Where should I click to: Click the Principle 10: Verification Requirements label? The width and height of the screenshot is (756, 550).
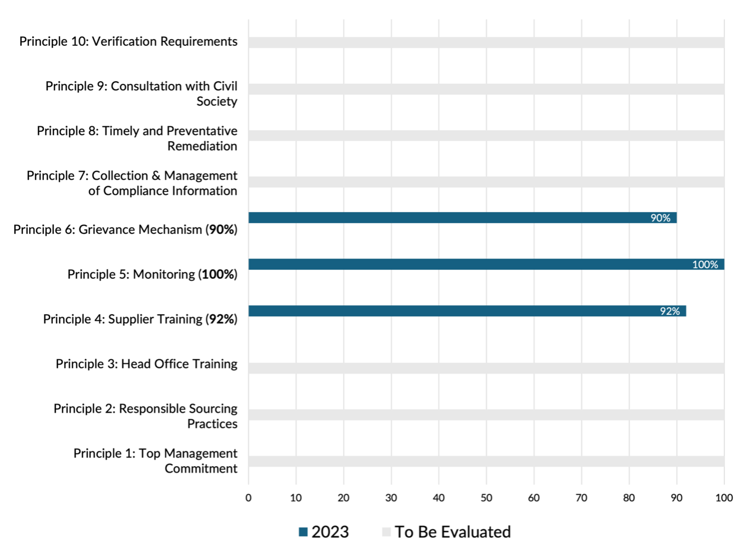click(x=128, y=42)
